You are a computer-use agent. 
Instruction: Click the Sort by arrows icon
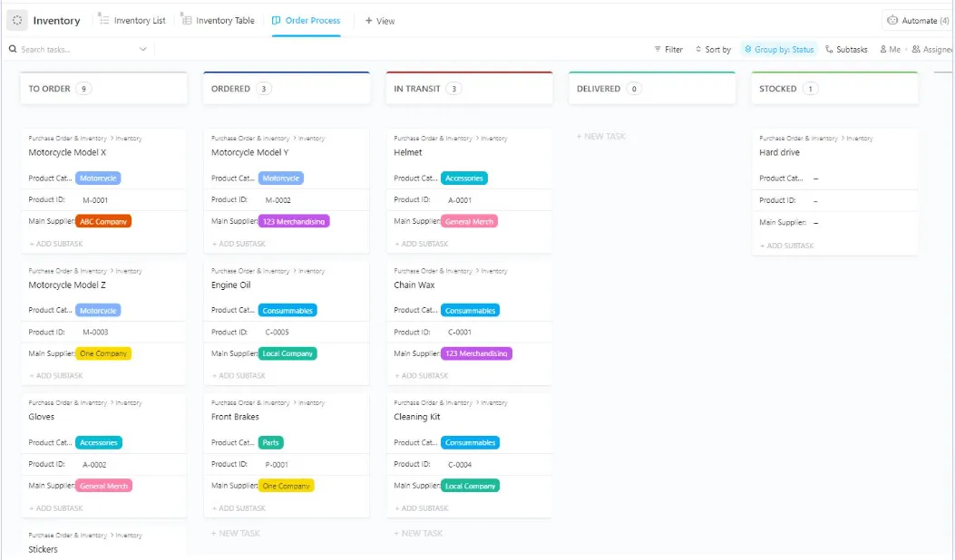tap(698, 49)
